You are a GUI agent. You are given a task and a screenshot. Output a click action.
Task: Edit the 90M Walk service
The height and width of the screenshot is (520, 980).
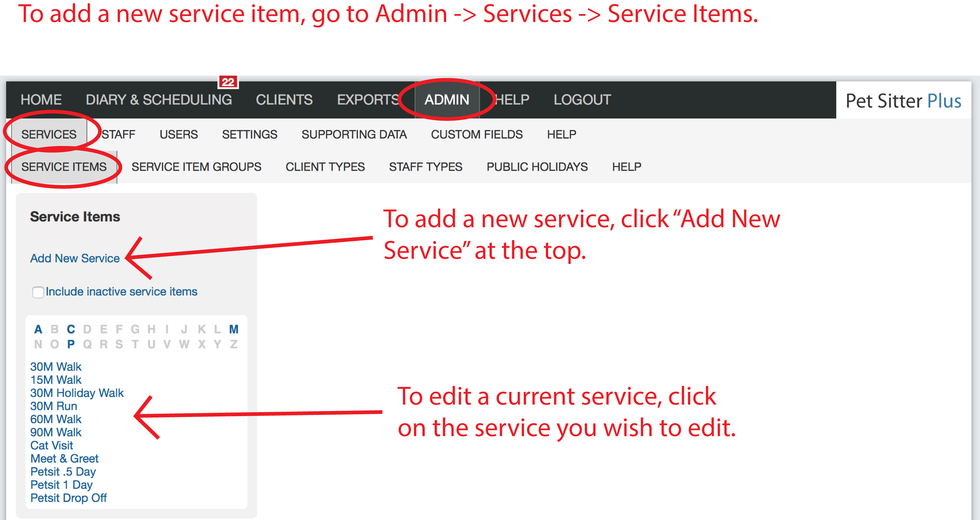(56, 433)
